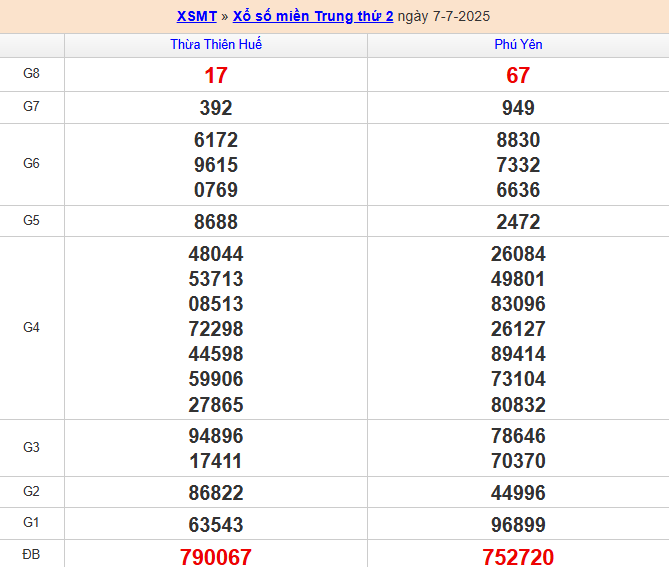The height and width of the screenshot is (567, 669).
Task: Select G4 number 27865
Action: pyautogui.click(x=216, y=405)
